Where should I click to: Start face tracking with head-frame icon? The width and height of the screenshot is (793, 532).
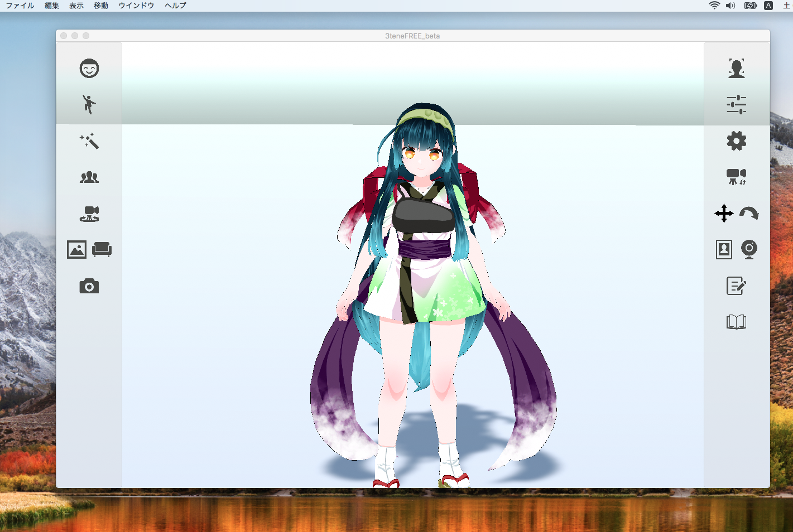point(737,68)
